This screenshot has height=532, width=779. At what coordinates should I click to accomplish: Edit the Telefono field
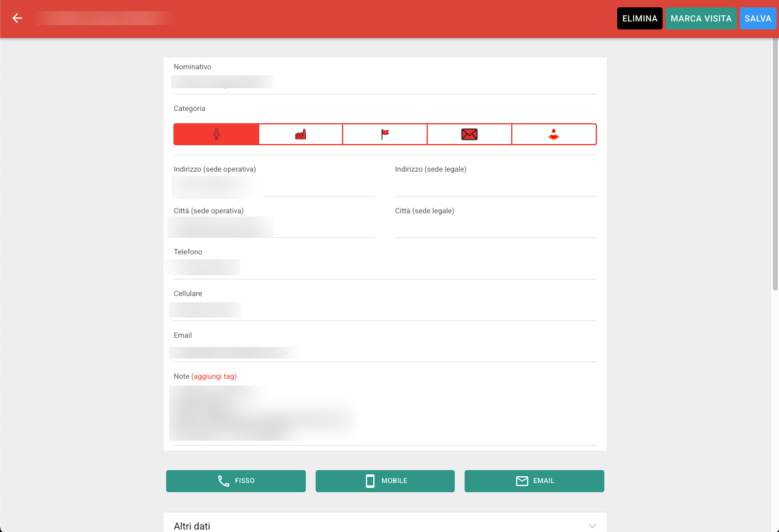coord(385,268)
